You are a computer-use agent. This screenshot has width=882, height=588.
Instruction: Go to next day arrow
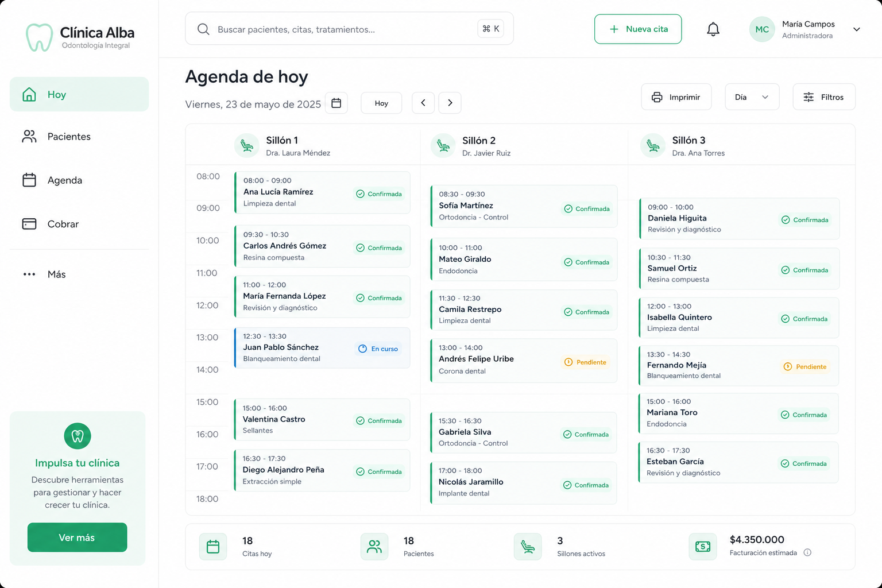[x=450, y=103]
